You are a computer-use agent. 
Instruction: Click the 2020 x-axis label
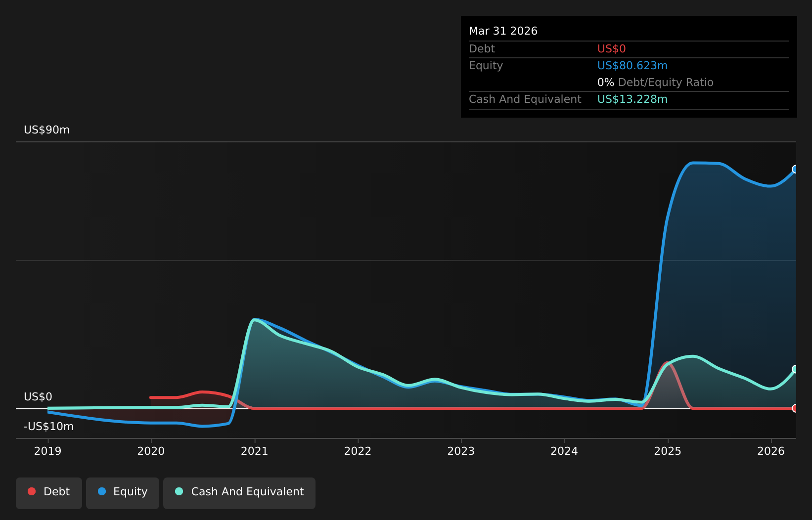151,451
